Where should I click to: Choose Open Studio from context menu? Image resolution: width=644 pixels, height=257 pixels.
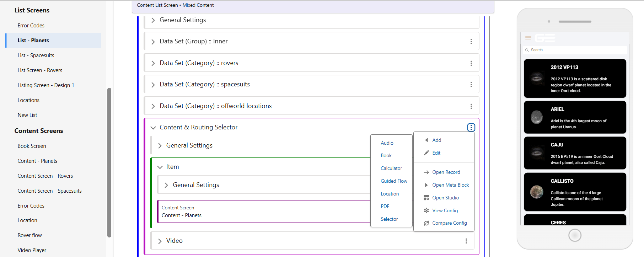pyautogui.click(x=445, y=198)
